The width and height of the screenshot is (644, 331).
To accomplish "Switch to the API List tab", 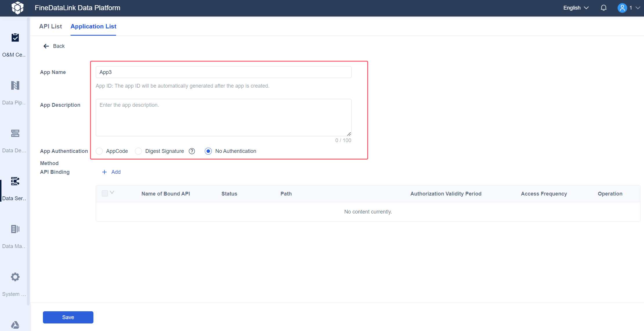I will point(50,26).
